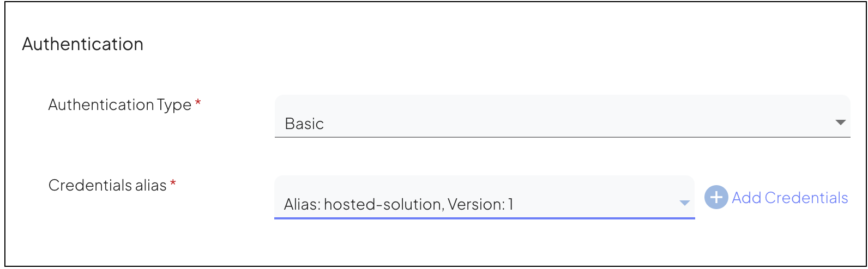Image resolution: width=868 pixels, height=269 pixels.
Task: Expand the Credentials alias dropdown arrow
Action: tap(684, 203)
